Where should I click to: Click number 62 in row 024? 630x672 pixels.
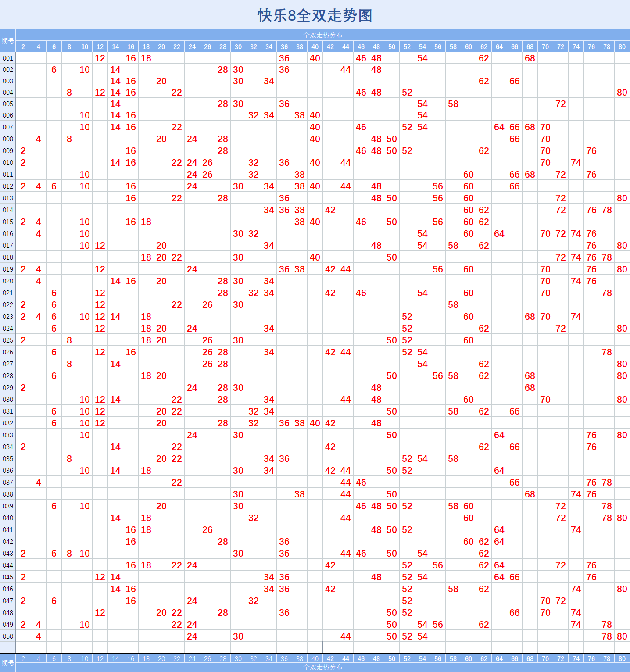click(x=484, y=329)
